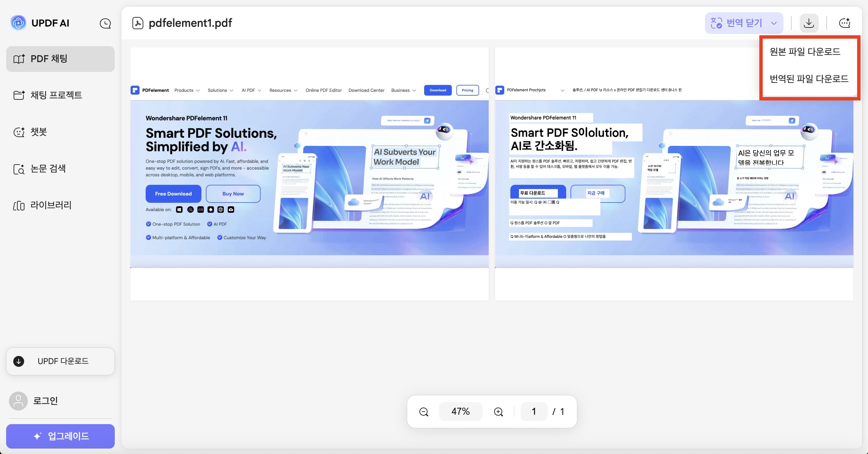Image resolution: width=868 pixels, height=454 pixels.
Task: Click the Online PDF Editor link in the original page
Action: (324, 90)
